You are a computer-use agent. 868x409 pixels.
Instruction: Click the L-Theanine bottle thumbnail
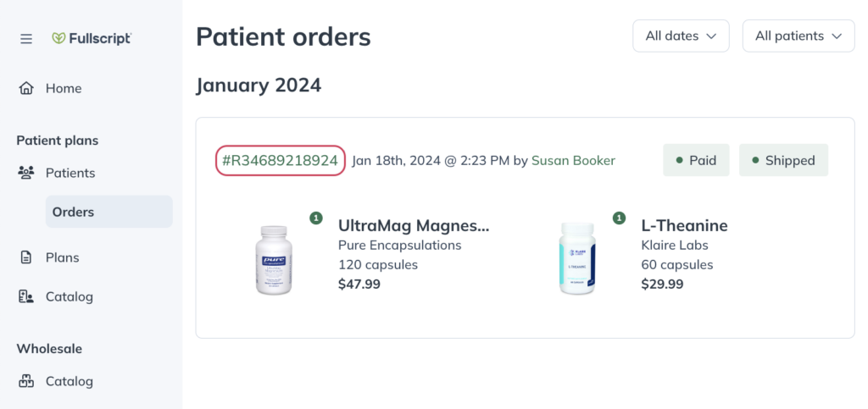click(577, 258)
